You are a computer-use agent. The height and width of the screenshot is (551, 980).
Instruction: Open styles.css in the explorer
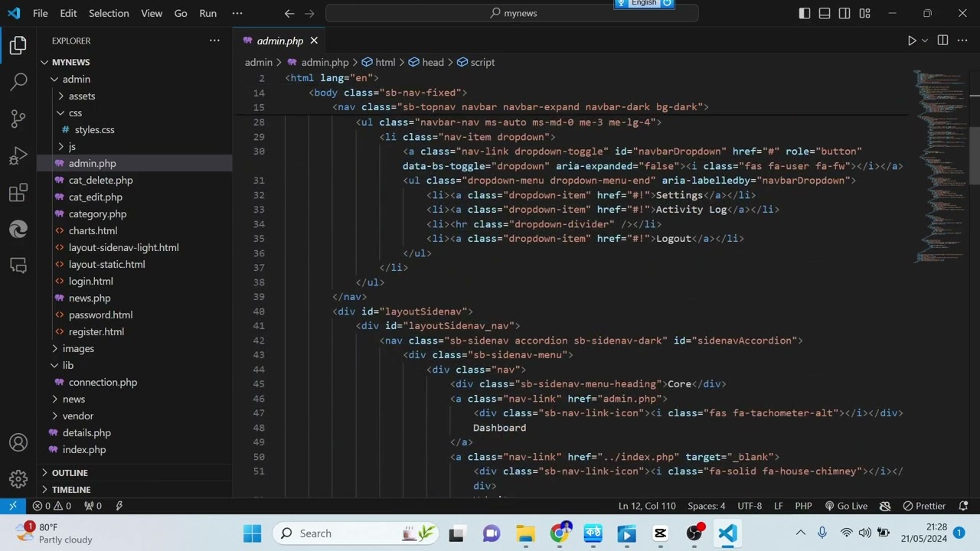(x=135, y=129)
